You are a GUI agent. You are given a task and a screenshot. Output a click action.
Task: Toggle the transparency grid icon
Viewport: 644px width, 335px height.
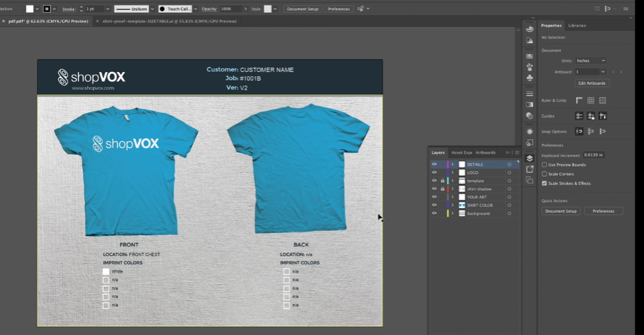point(603,101)
